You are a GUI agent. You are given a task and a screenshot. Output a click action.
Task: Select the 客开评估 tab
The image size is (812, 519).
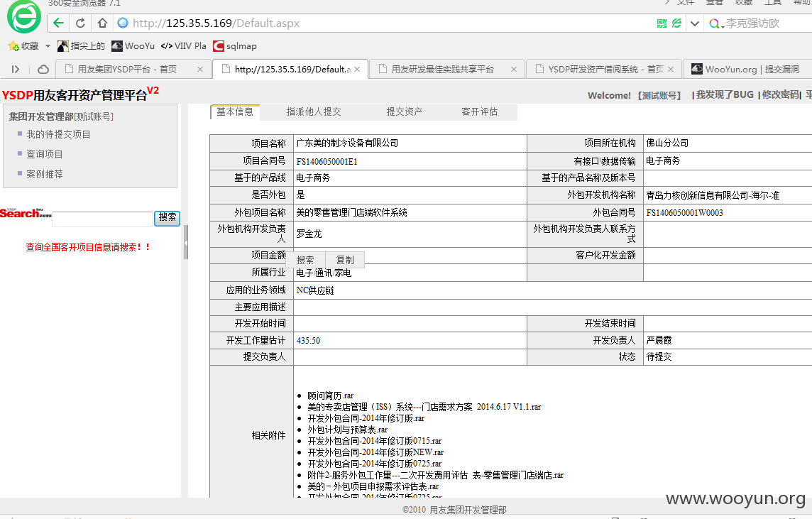(480, 112)
